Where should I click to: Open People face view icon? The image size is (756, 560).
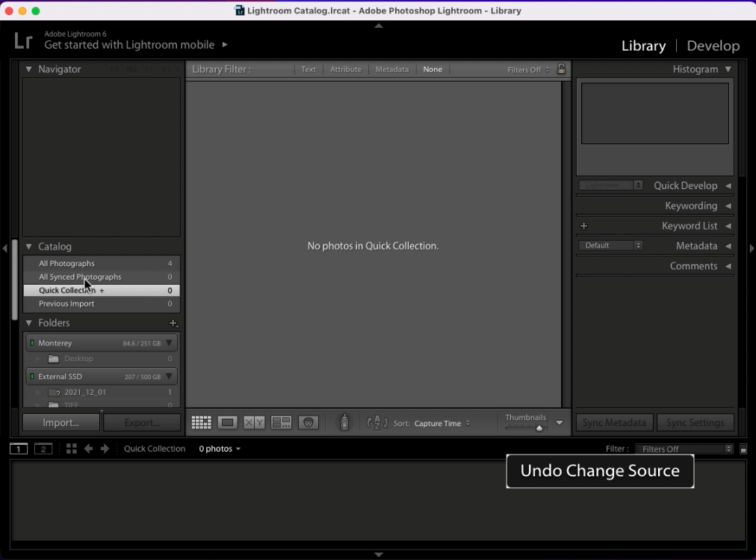click(309, 422)
